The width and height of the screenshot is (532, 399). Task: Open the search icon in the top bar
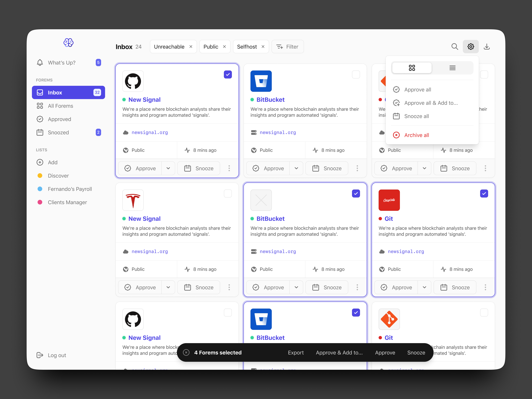(x=455, y=46)
